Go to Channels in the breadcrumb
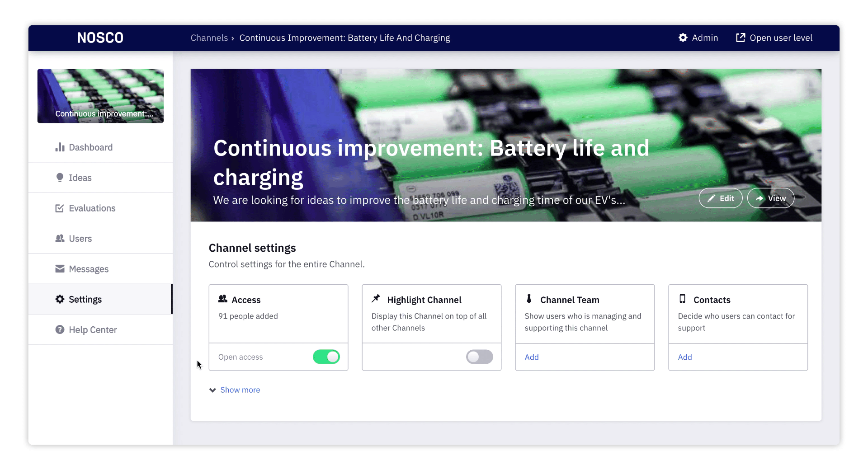 (x=209, y=38)
